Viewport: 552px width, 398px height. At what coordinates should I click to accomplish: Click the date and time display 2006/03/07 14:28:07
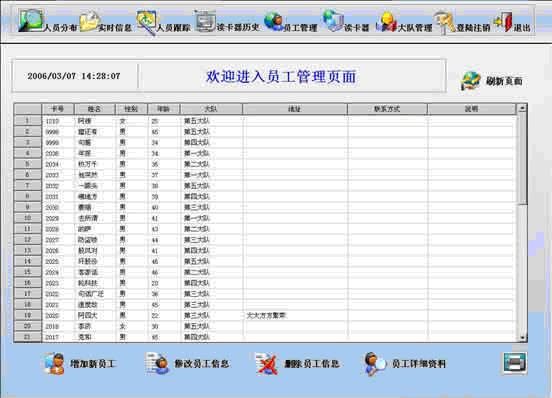point(74,76)
